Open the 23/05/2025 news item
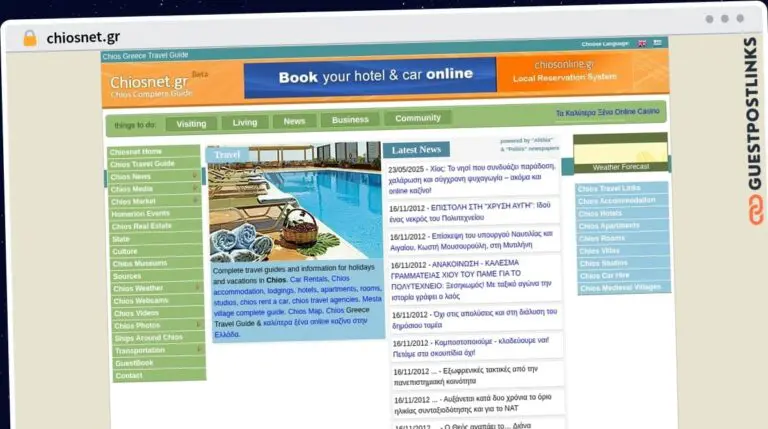This screenshot has height=429, width=768. [x=472, y=179]
